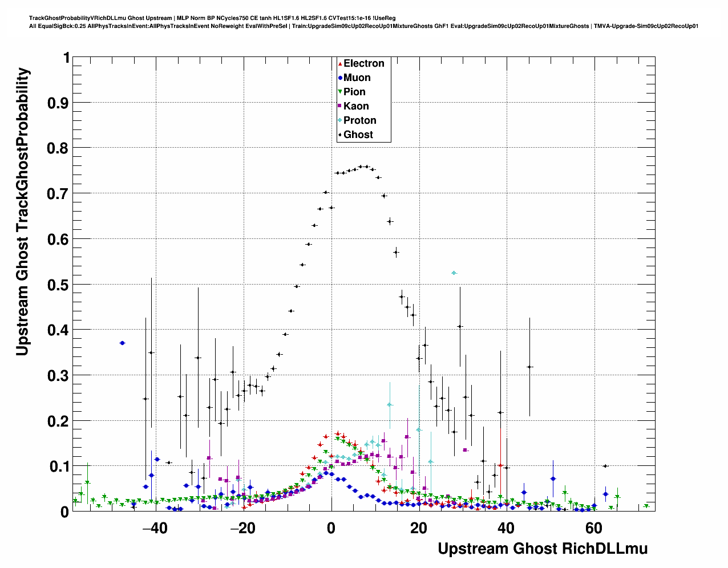The height and width of the screenshot is (568, 728).
Task: Click the y-axis title Upstream Ghost TrackGhostProbability
Action: 22,211
